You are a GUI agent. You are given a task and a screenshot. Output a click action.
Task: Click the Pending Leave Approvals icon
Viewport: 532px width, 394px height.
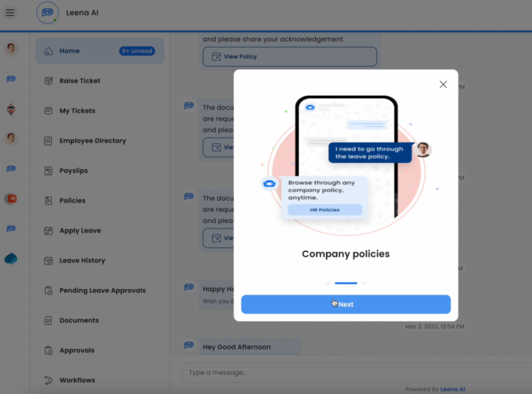click(x=49, y=291)
